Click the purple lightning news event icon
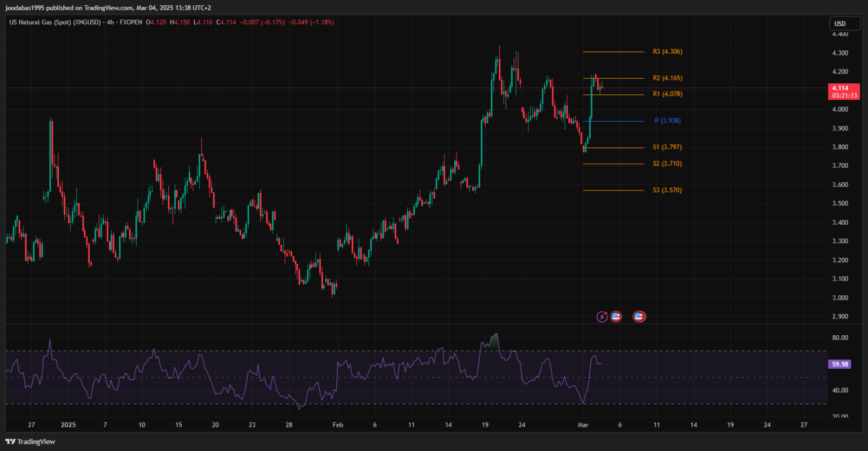 coord(602,317)
